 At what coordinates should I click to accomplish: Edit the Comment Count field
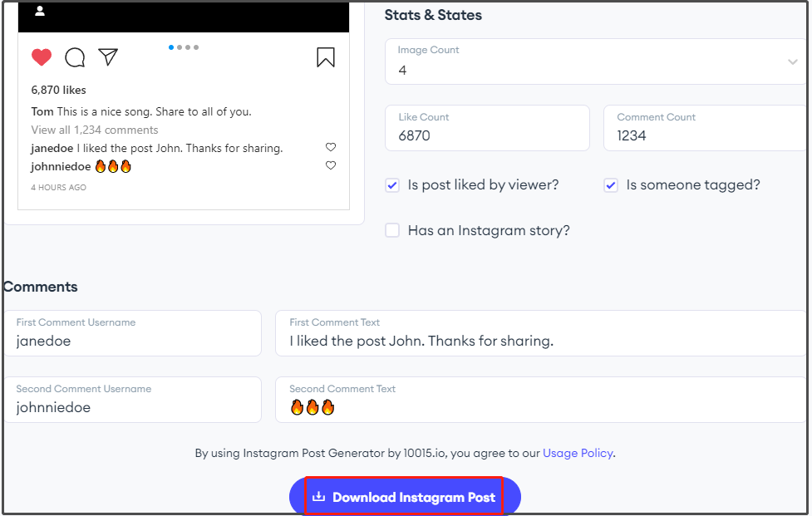click(706, 128)
